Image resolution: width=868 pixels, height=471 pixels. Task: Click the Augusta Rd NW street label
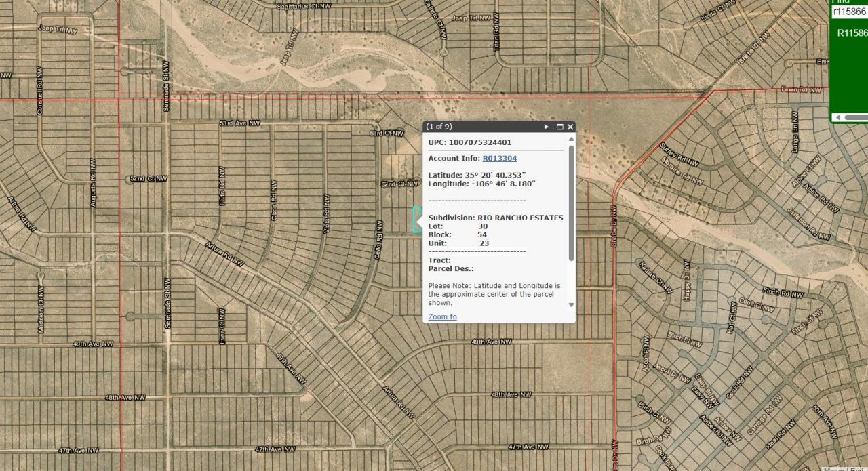92,183
